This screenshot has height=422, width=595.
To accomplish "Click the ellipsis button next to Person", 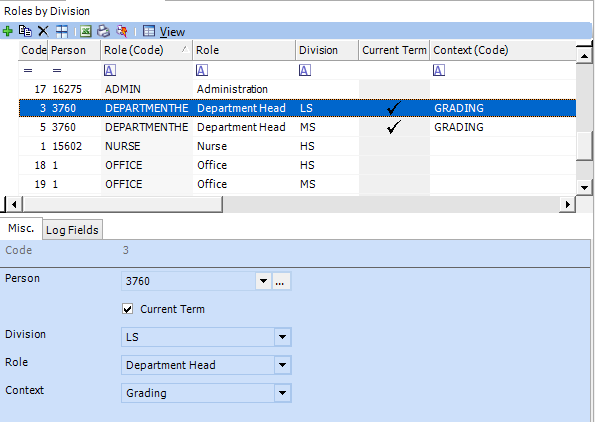I will point(280,281).
